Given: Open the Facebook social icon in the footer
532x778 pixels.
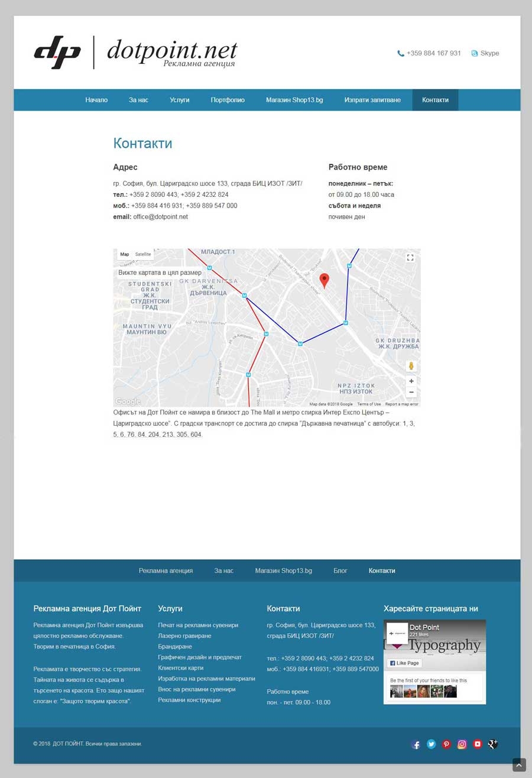Looking at the screenshot, I should [x=416, y=744].
